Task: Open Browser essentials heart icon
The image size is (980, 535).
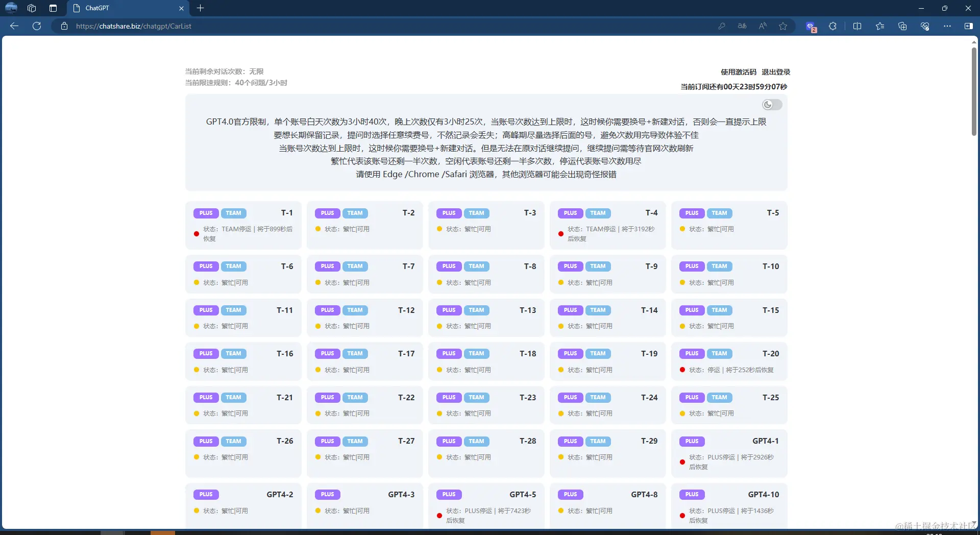Action: (x=925, y=26)
